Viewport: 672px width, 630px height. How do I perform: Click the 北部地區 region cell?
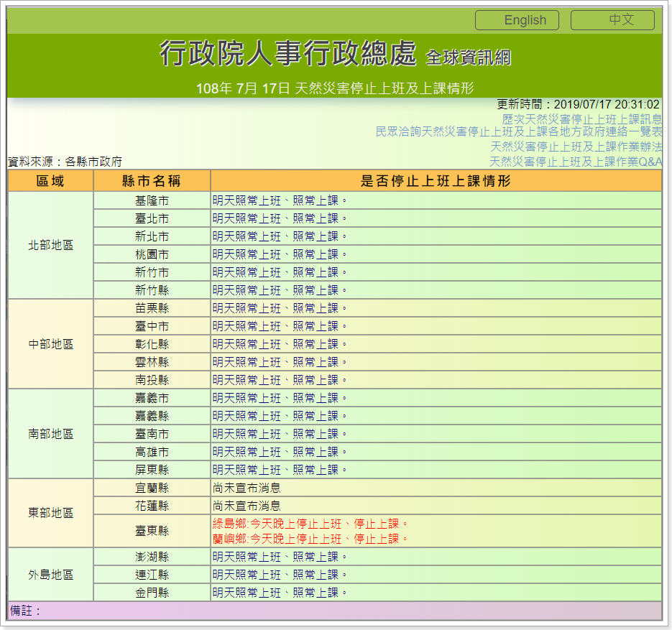click(50, 245)
